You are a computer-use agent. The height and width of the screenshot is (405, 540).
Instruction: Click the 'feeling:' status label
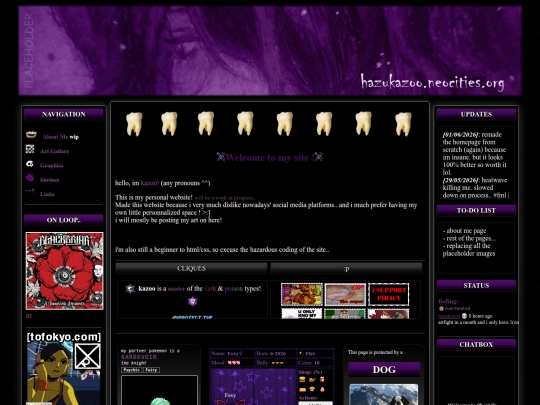point(448,301)
